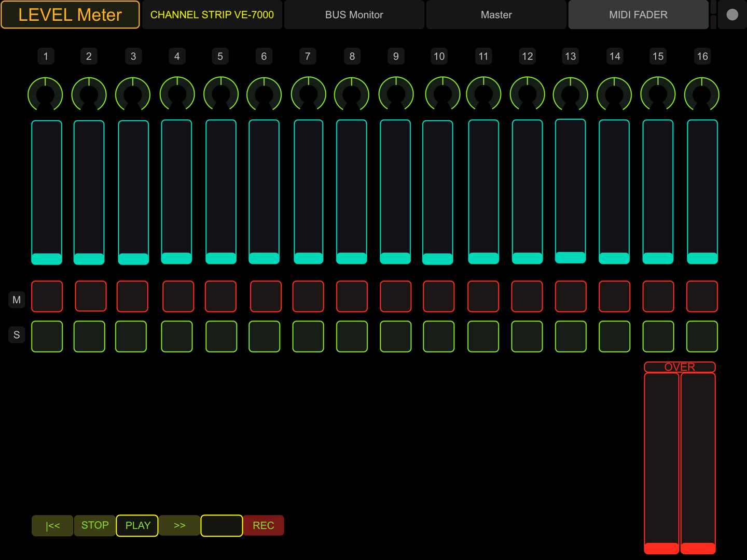Solo channel 14 with green button
Screen dimensions: 747x560
click(615, 337)
